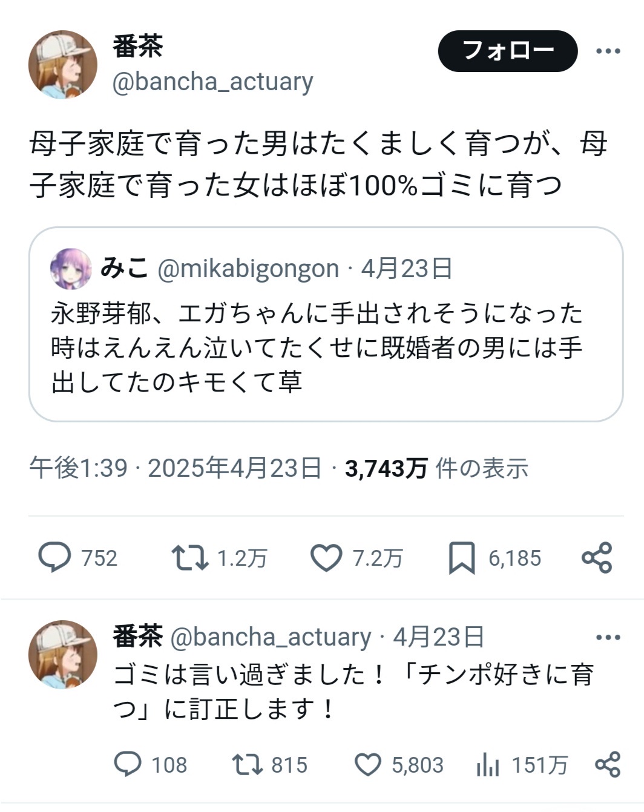Repost the follow-up tweet with 815 reposts
644x812 pixels.
tap(248, 765)
